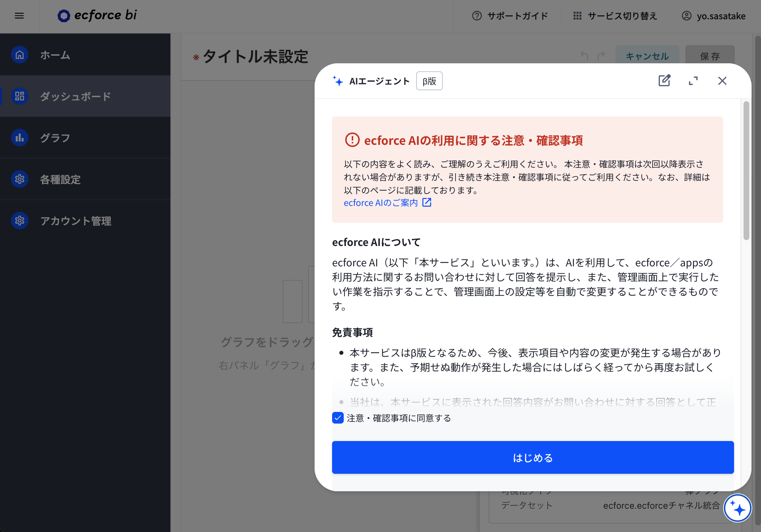Click the AI sparkle icon in header
This screenshot has height=532, width=761.
click(338, 81)
